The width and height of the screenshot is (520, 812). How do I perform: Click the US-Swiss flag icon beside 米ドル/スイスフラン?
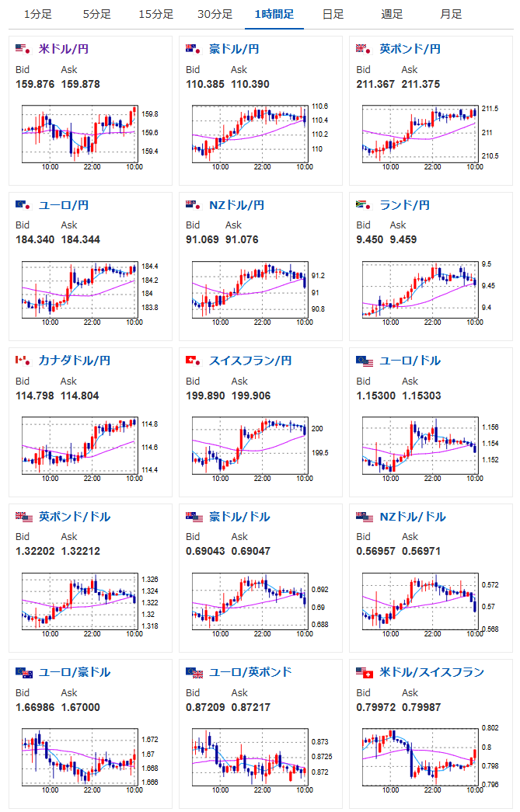click(365, 673)
